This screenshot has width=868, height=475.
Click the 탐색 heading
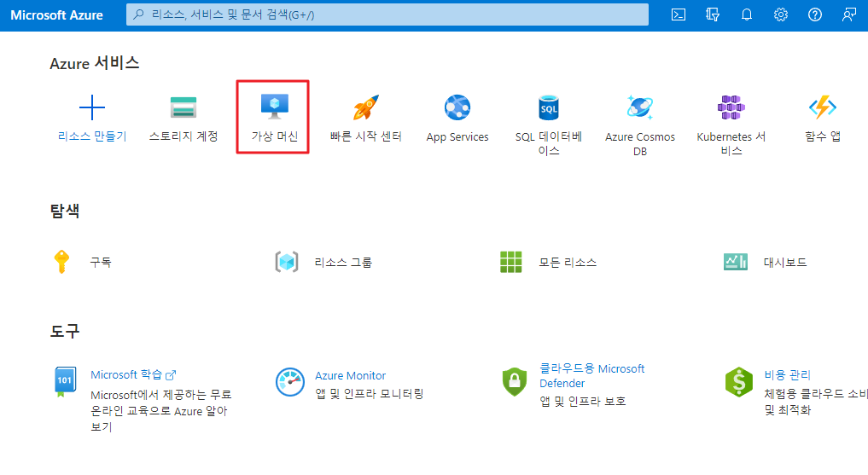coord(65,211)
